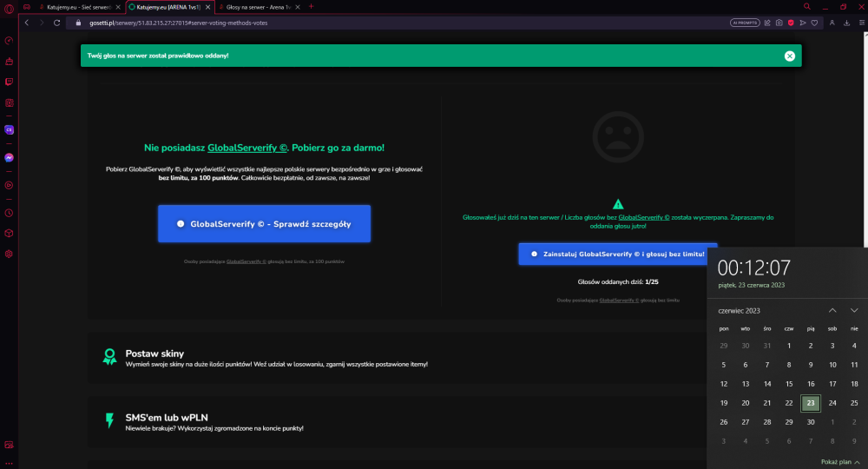Take a snapshot with the camera icon

click(779, 23)
